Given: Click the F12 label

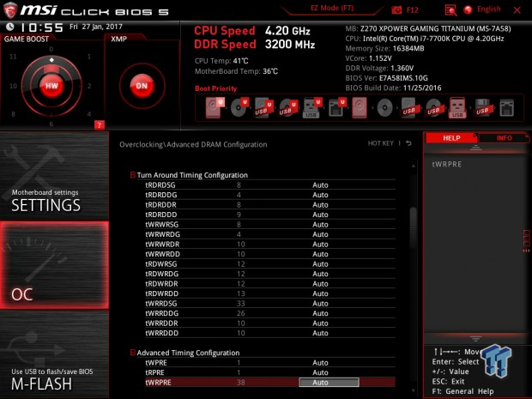Looking at the screenshot, I should (x=412, y=9).
